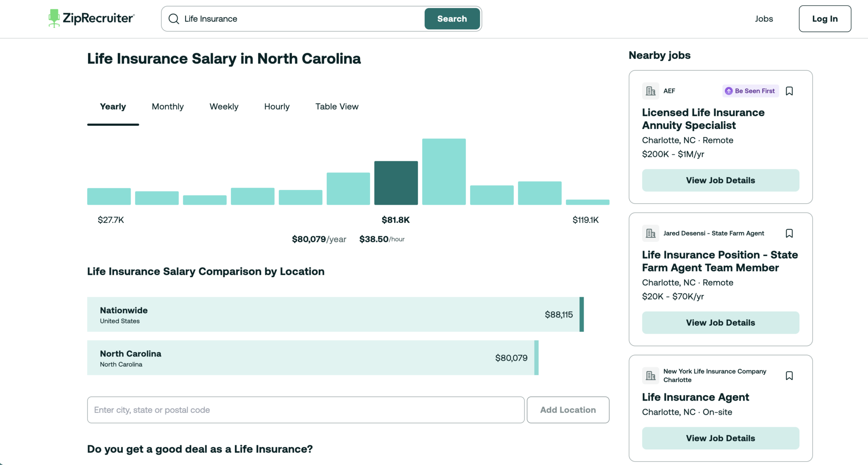Open the Table View tab

click(x=337, y=107)
